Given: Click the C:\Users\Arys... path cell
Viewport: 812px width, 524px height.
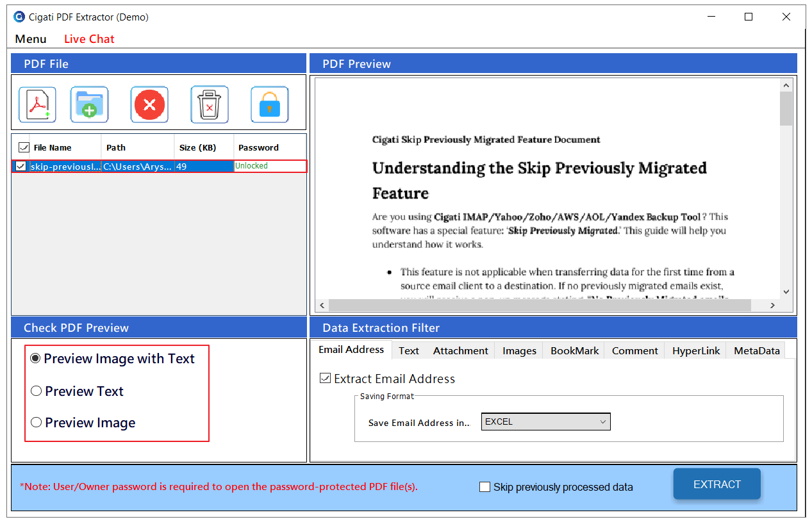Looking at the screenshot, I should pyautogui.click(x=138, y=167).
